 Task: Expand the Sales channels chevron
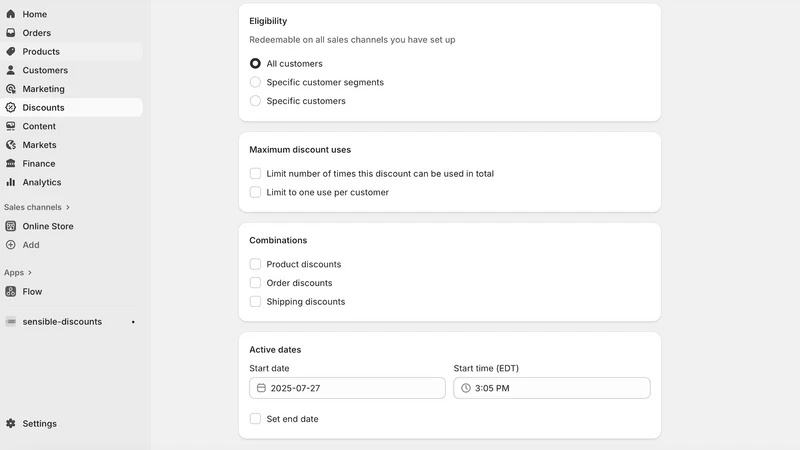67,207
